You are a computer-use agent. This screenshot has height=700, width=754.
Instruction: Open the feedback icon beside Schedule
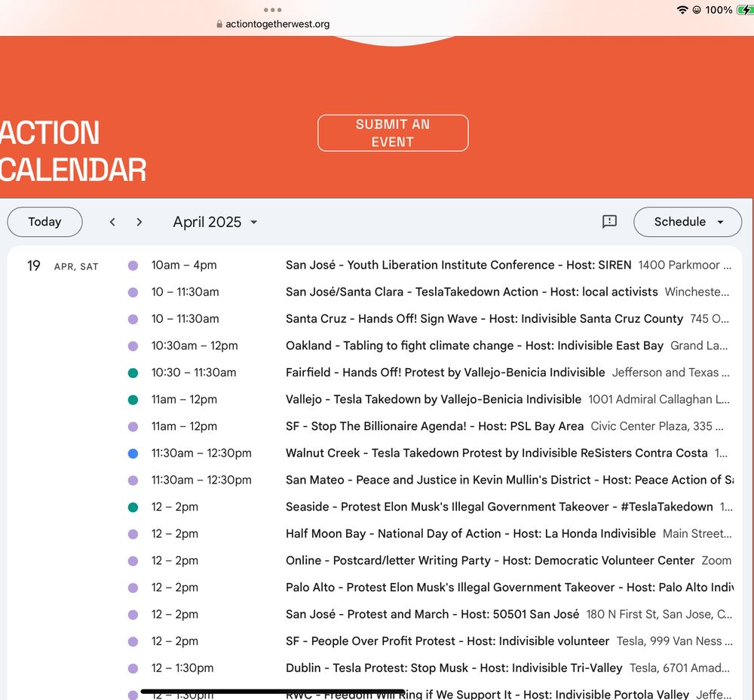[x=609, y=221]
